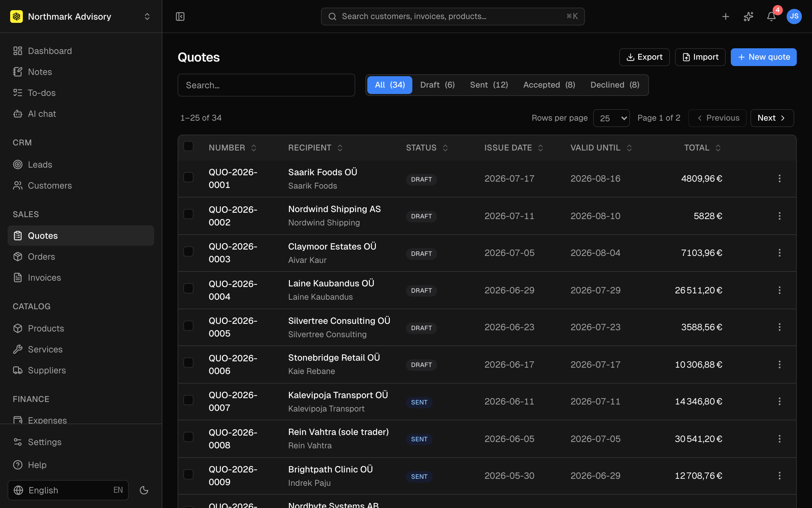Open Dashboard in the sidebar
Screen dimensions: 812x508
tap(81, 51)
